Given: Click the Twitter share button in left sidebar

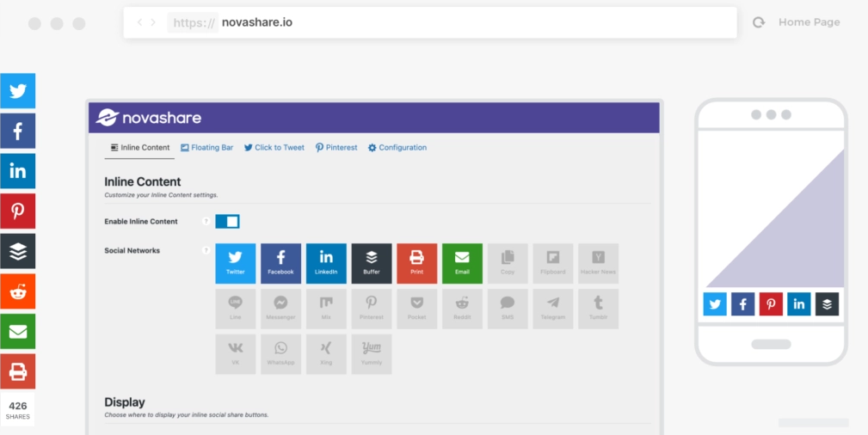Looking at the screenshot, I should (x=18, y=91).
